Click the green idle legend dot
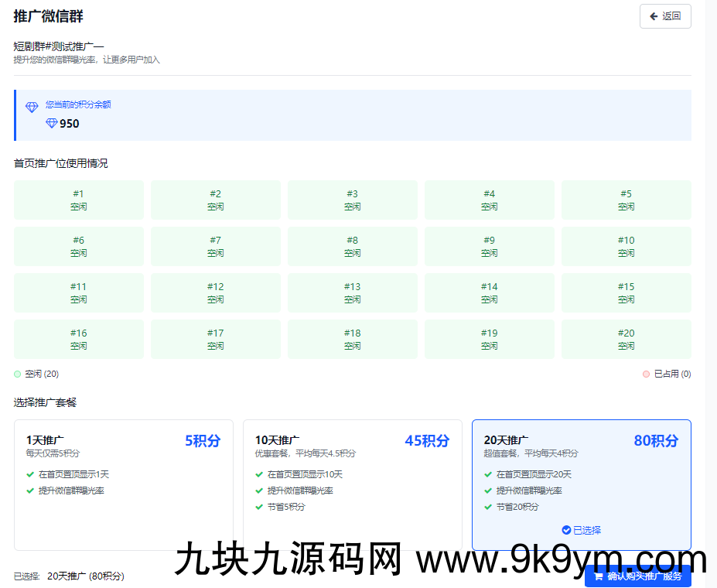This screenshot has height=588, width=717. [x=18, y=374]
